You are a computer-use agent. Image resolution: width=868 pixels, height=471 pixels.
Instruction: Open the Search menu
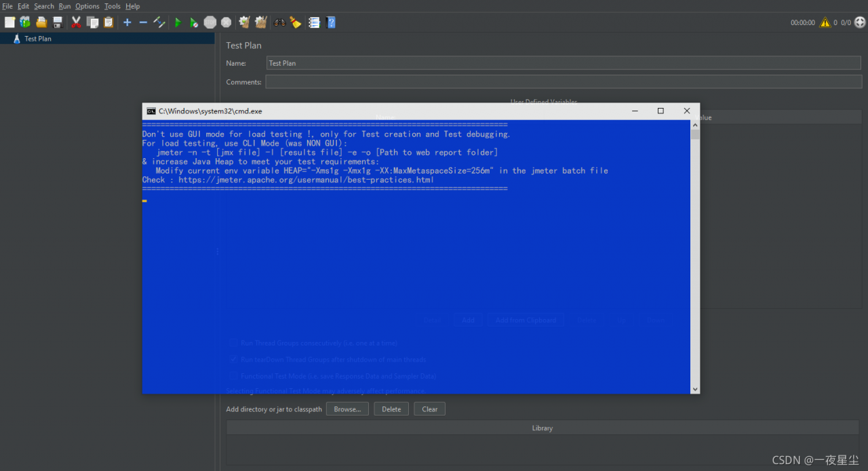44,6
